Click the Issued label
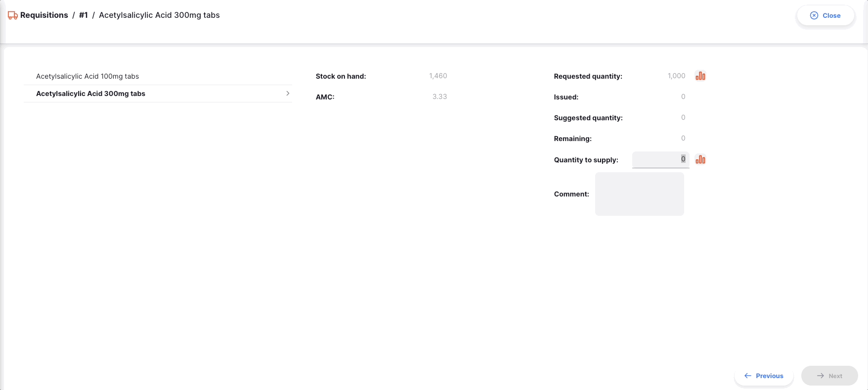868x390 pixels. coord(566,97)
